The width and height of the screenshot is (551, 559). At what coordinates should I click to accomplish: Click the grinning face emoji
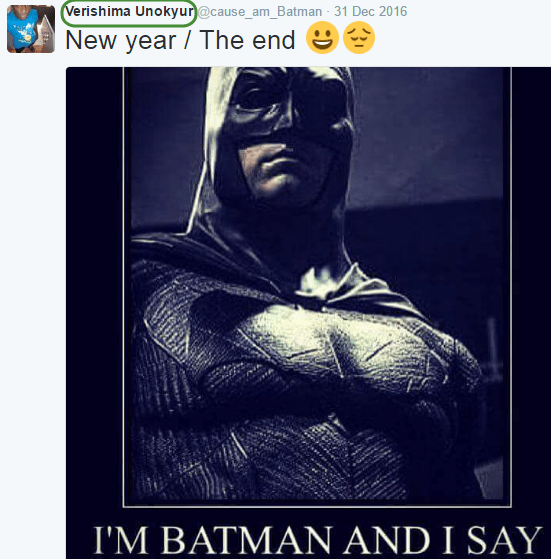pos(322,37)
